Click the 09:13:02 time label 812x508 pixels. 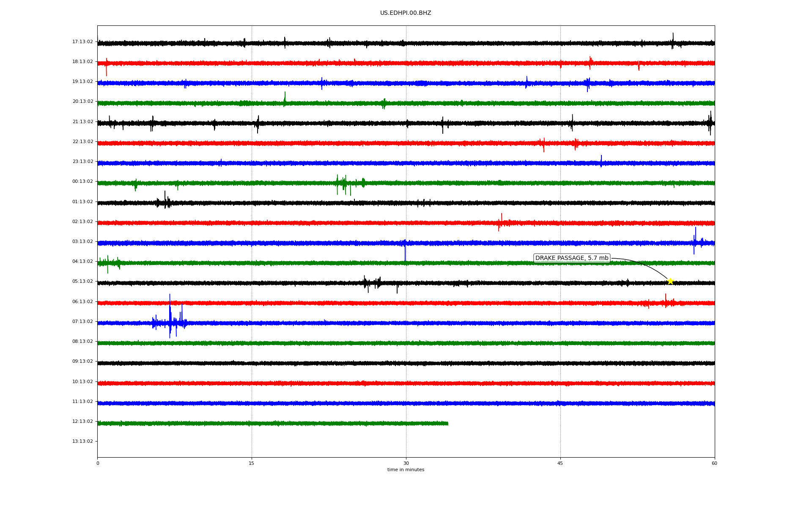[82, 362]
